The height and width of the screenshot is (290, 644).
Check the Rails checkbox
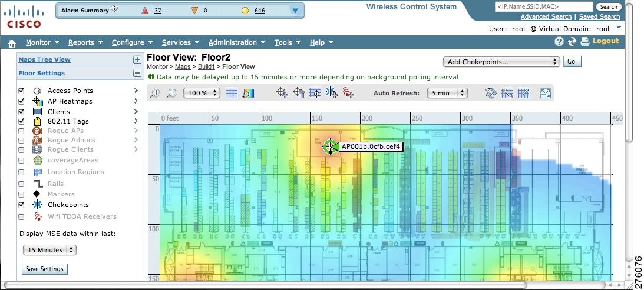tap(21, 184)
